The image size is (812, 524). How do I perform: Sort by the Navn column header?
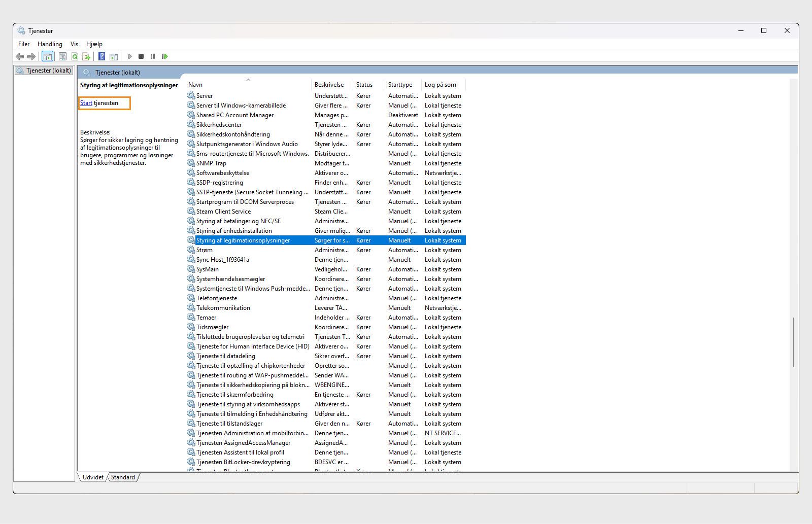(248, 85)
